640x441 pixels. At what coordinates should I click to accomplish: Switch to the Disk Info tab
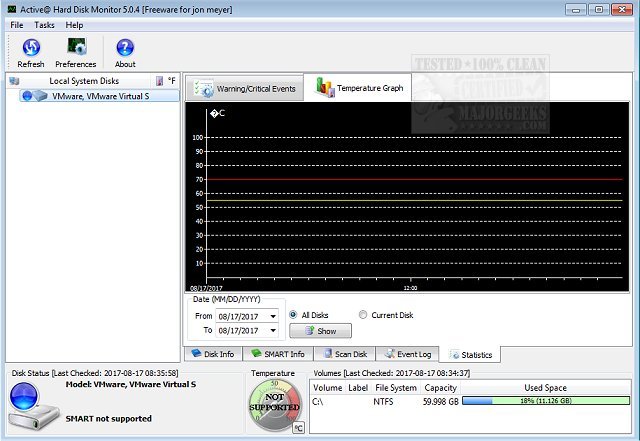213,354
